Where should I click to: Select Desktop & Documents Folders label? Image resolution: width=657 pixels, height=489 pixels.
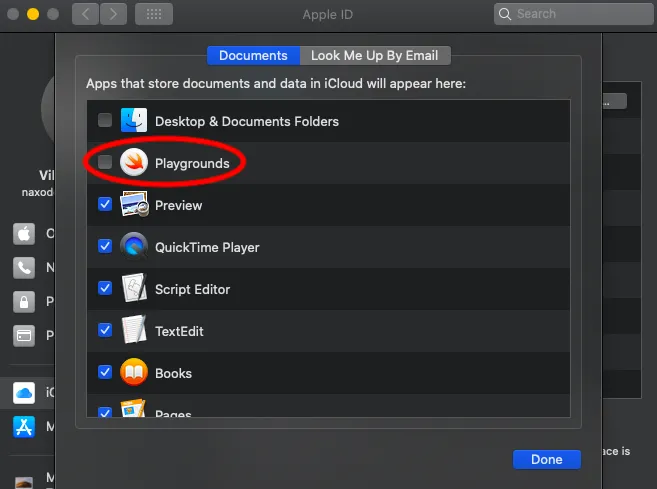[x=247, y=122]
